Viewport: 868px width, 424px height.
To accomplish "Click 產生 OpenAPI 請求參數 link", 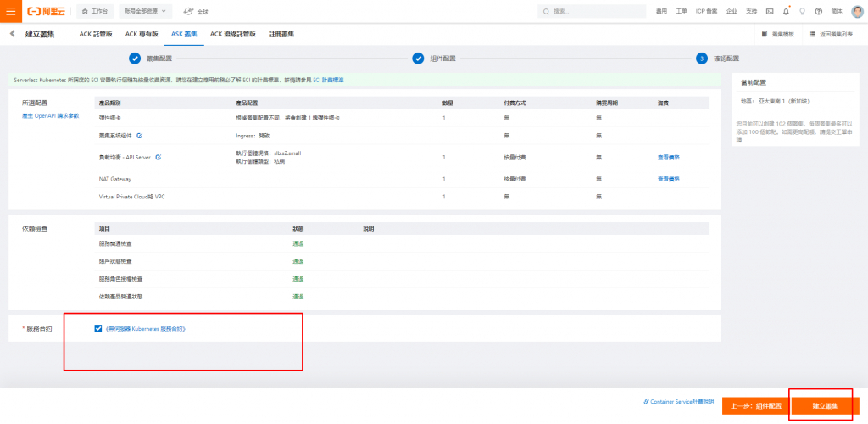I will tap(50, 115).
